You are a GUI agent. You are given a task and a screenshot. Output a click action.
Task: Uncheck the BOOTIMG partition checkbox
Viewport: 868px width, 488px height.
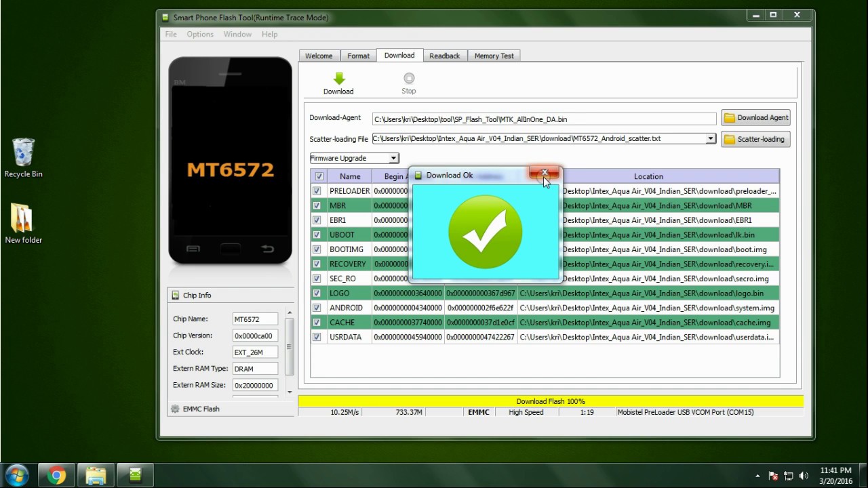click(x=317, y=249)
